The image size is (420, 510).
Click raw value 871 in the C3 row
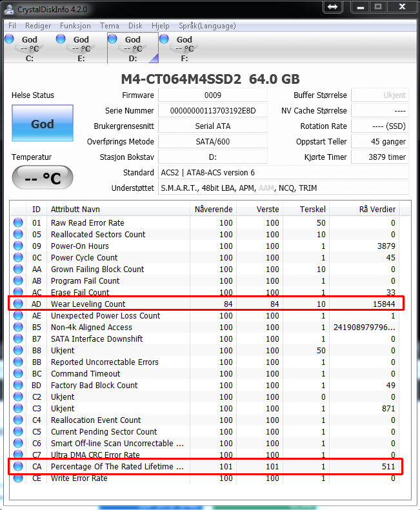tap(388, 409)
